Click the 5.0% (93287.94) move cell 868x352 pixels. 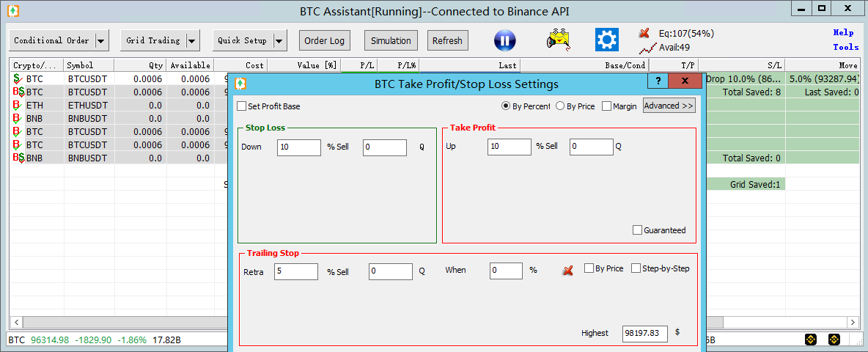824,78
